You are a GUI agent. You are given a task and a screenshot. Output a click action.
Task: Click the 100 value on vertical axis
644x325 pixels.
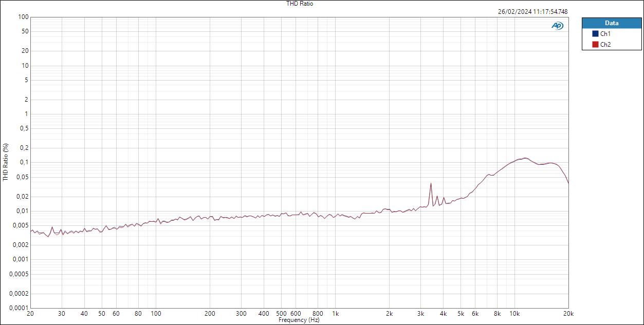23,16
